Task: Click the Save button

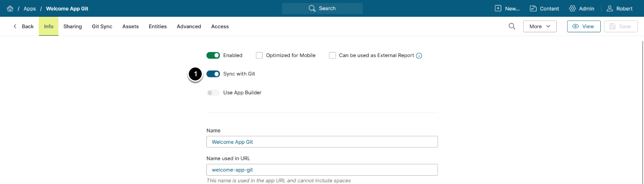Action: [x=620, y=26]
